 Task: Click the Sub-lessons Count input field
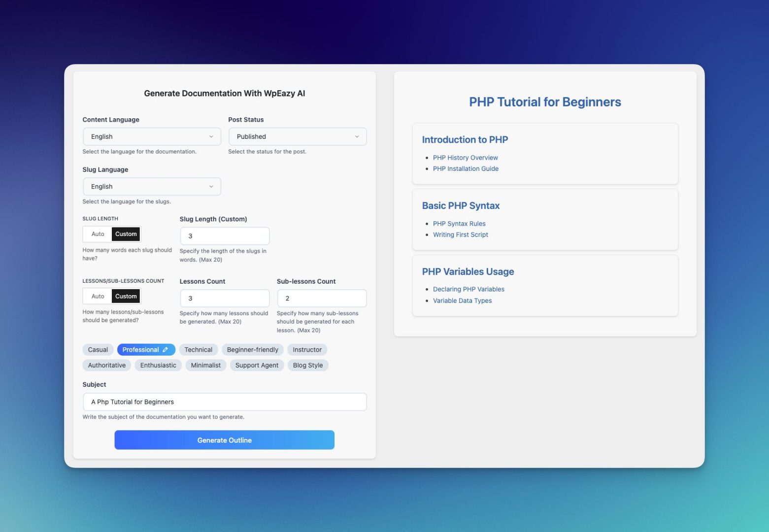click(x=322, y=299)
